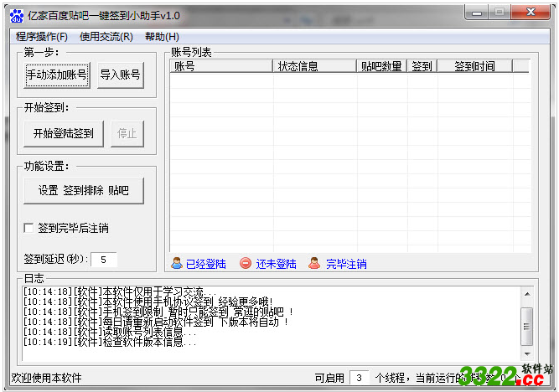This screenshot has width=559, height=392.
Task: Minimize the application window
Action: point(477,13)
